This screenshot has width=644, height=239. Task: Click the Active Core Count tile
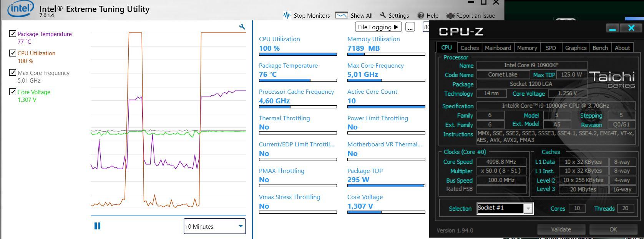(386, 98)
